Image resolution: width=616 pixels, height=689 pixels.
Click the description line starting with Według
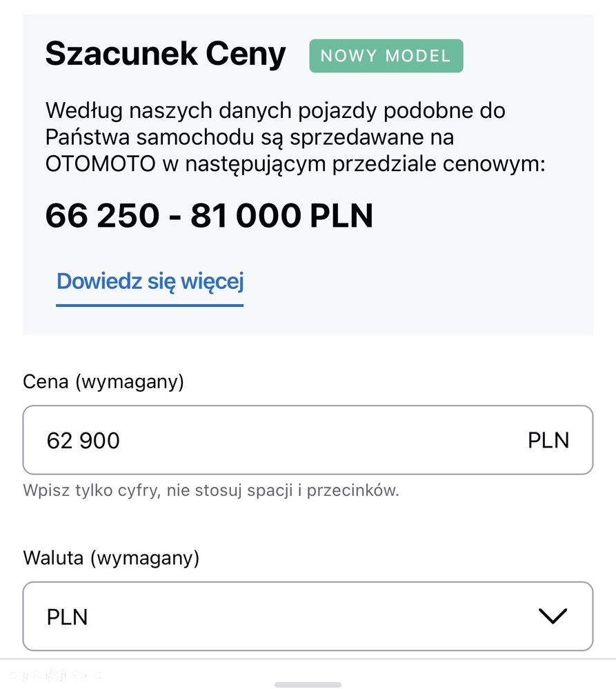pos(275,110)
